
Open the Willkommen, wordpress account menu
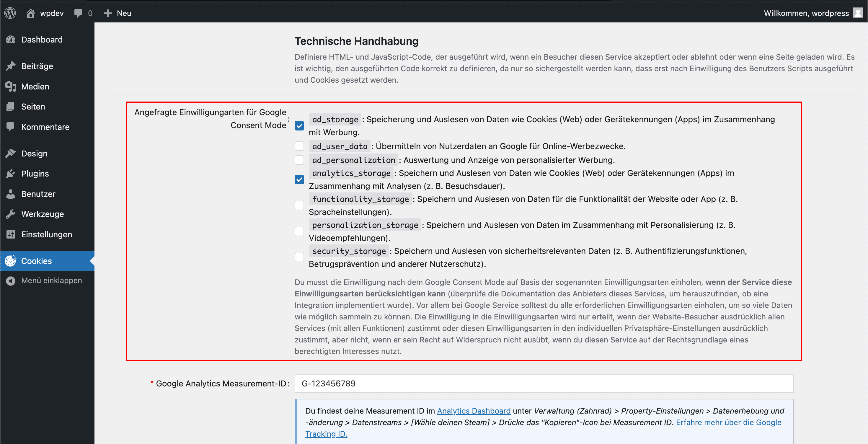click(806, 13)
